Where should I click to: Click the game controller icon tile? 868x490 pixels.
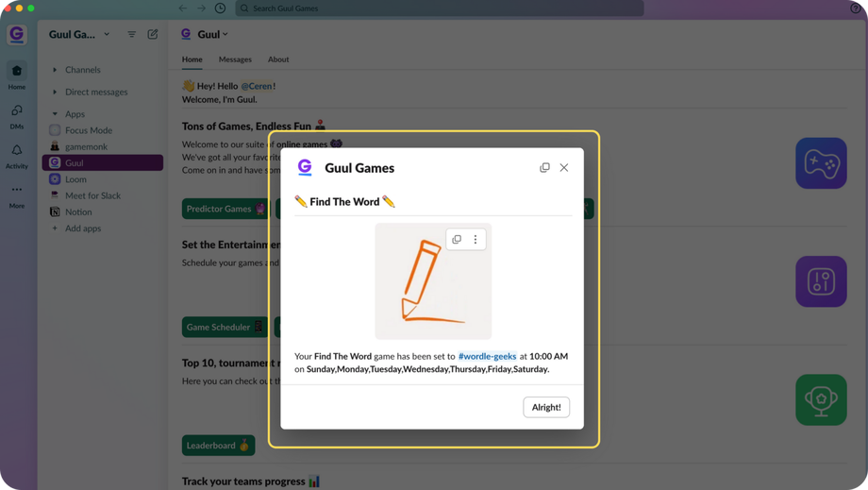(821, 163)
